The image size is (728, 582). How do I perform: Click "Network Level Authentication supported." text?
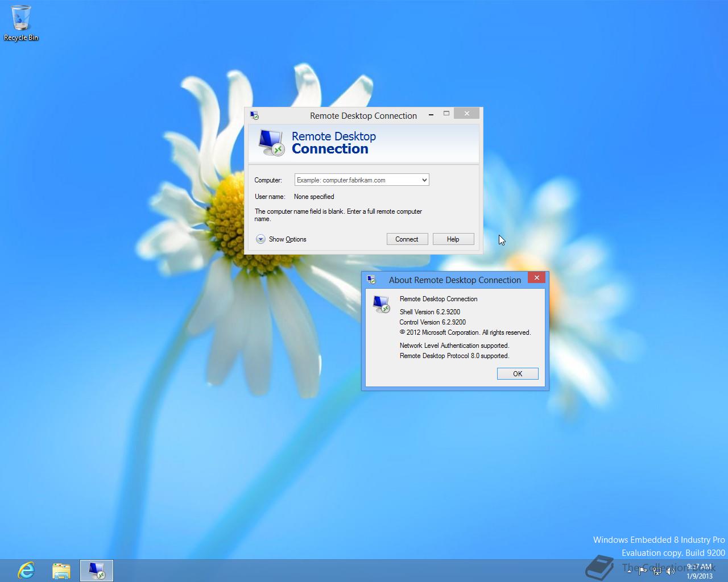click(x=454, y=346)
